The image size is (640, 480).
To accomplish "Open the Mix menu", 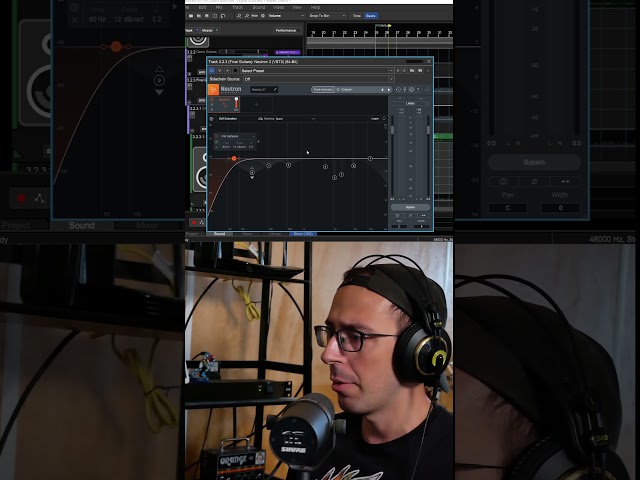I will click(219, 7).
